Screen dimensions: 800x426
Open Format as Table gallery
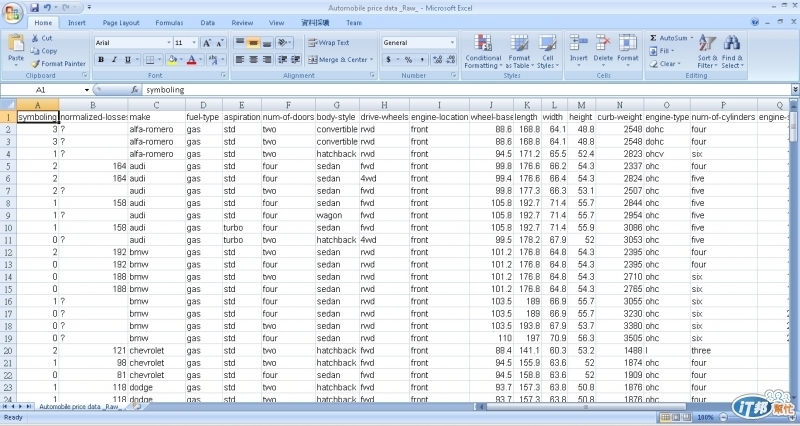coord(519,52)
